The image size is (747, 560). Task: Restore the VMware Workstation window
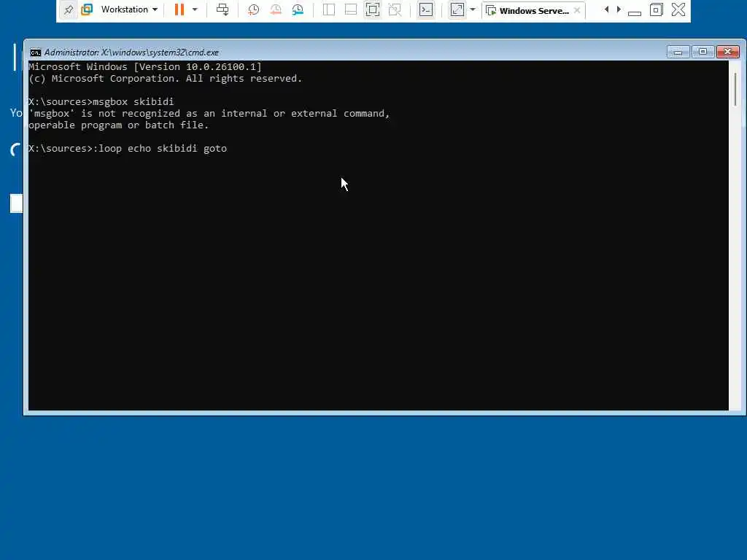(x=656, y=9)
